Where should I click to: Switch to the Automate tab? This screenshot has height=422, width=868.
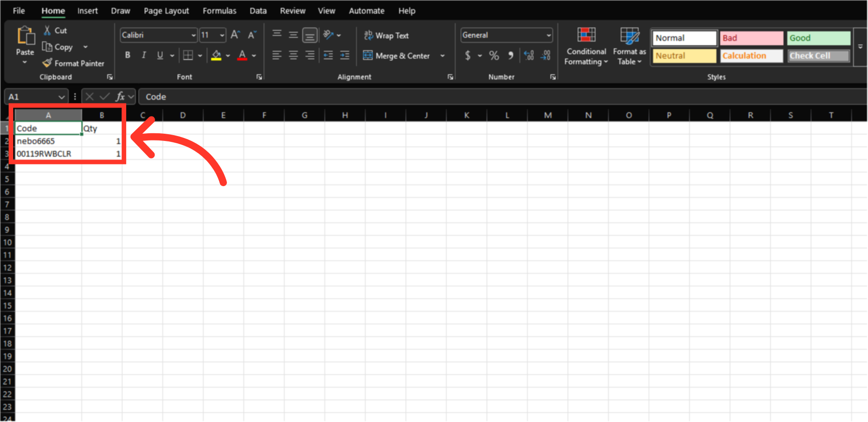367,10
